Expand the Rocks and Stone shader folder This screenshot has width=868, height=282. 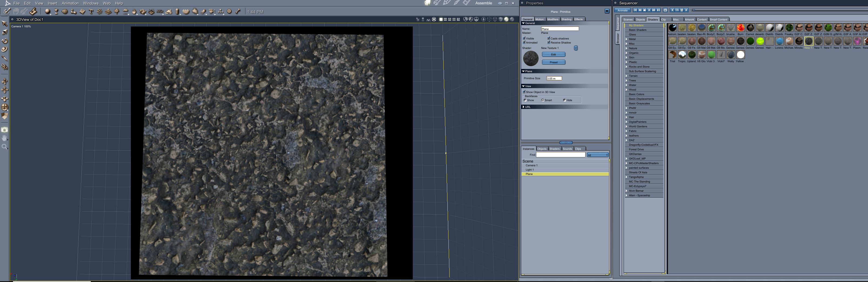click(x=626, y=67)
